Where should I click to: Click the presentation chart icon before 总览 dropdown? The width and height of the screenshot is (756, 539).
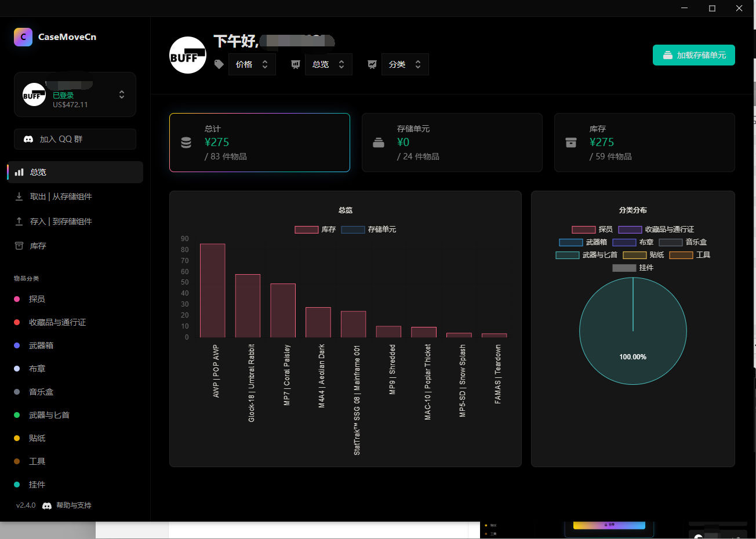(x=296, y=64)
